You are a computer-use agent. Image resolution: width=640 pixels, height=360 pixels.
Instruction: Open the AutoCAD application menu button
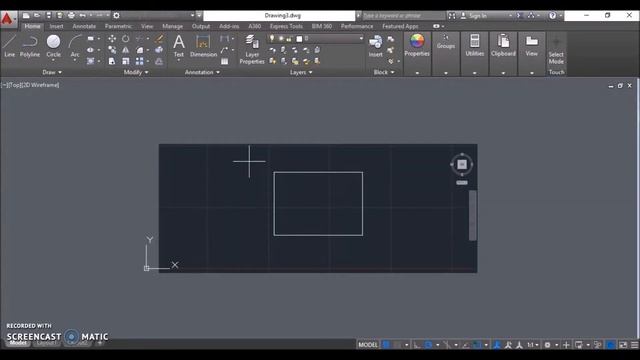pyautogui.click(x=8, y=19)
